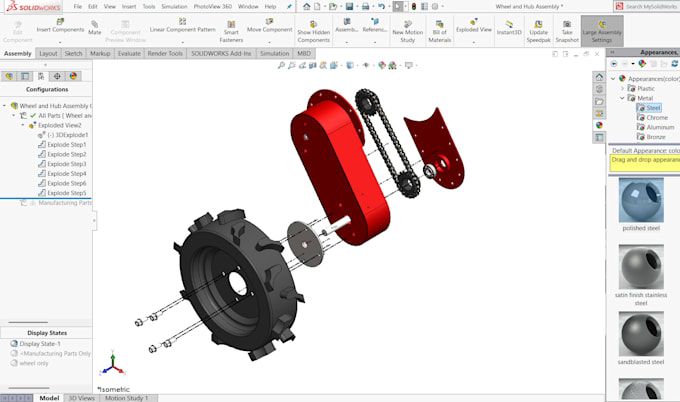Open the Appearances task pane tab
Image resolution: width=680 pixels, height=402 pixels.
tap(599, 125)
